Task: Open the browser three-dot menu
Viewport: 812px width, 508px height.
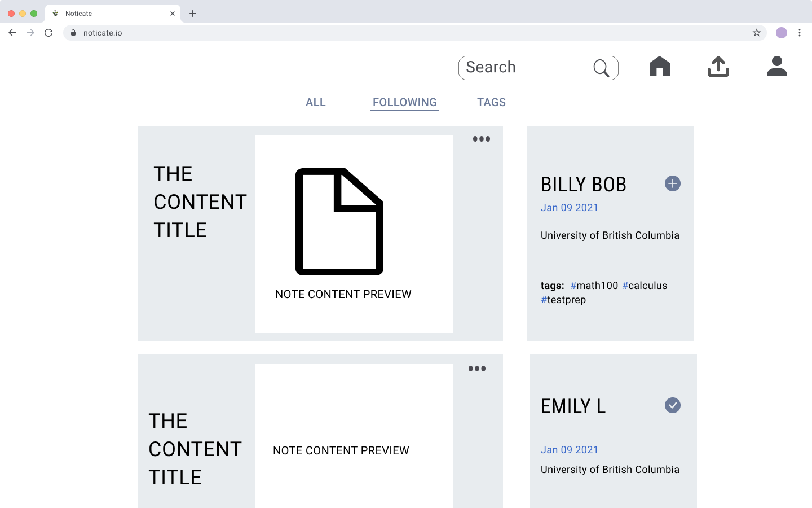Action: 800,33
